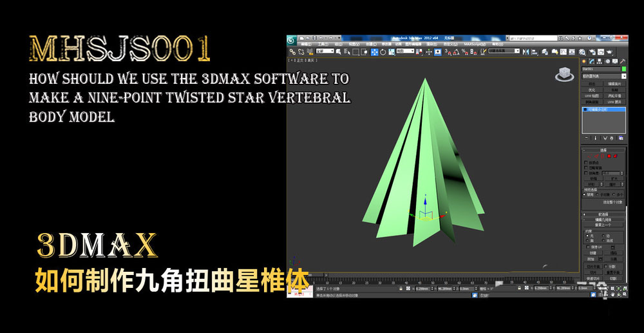Image resolution: width=644 pixels, height=333 pixels.
Task: Click the Use Pivot Point Center icon
Action: [419, 52]
